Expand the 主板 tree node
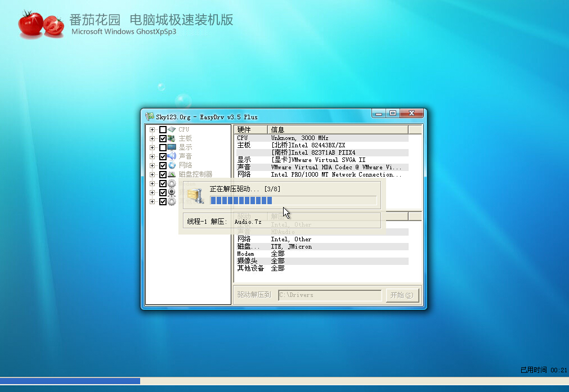This screenshot has height=392, width=569. pos(153,138)
